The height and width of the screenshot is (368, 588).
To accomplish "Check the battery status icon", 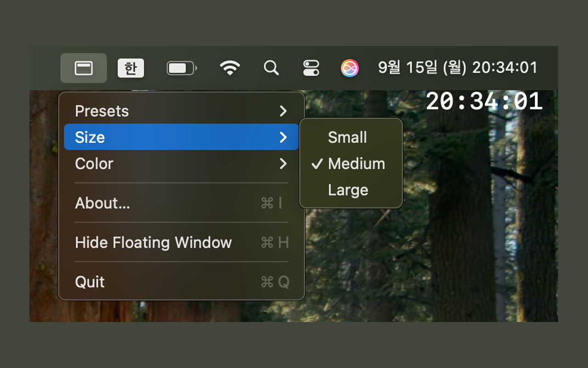I will click(182, 68).
